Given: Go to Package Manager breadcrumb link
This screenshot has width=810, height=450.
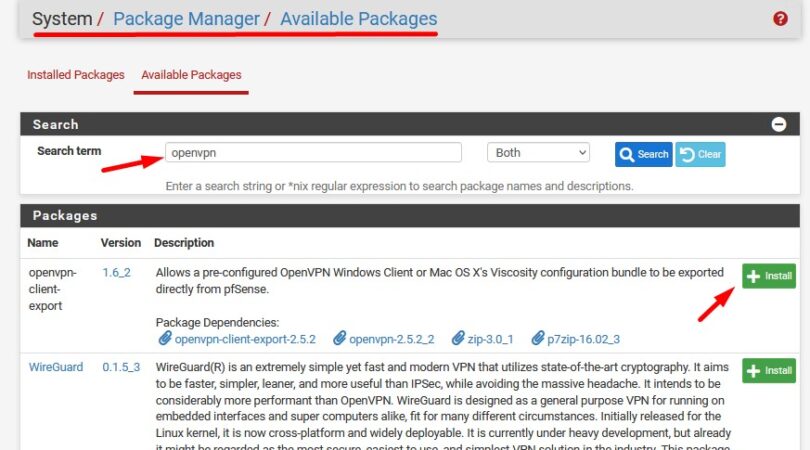Looking at the screenshot, I should [185, 19].
